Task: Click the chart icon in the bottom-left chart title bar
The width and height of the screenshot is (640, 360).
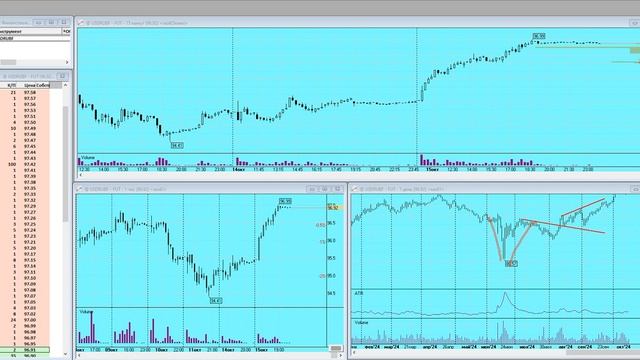Action: 80,189
